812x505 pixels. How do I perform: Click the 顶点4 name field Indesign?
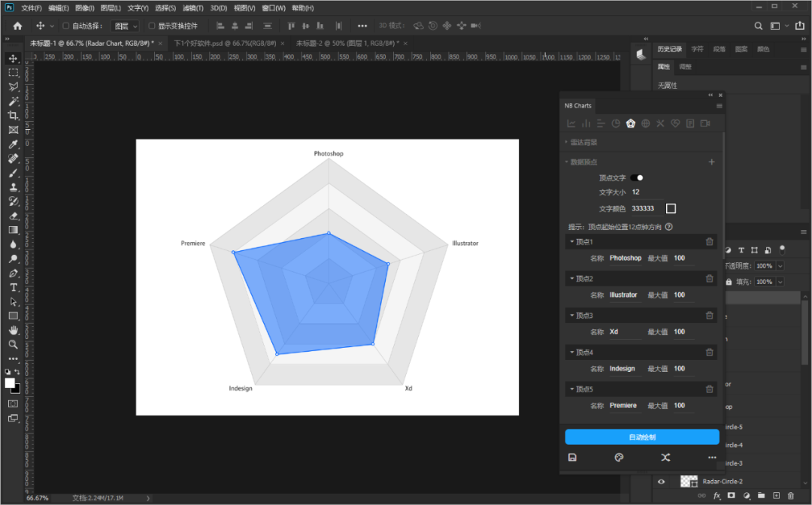tap(624, 369)
